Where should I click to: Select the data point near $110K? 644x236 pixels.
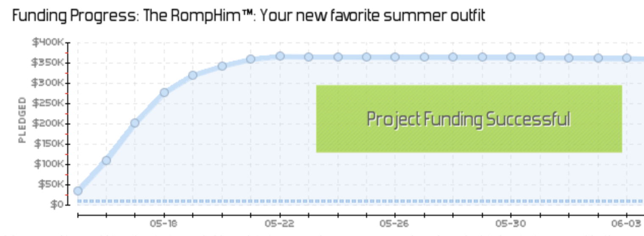[x=106, y=160]
